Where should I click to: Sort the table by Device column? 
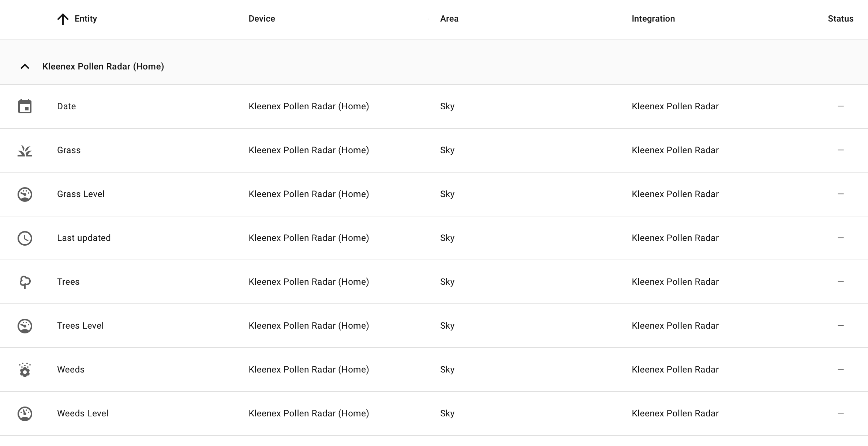[x=262, y=19]
